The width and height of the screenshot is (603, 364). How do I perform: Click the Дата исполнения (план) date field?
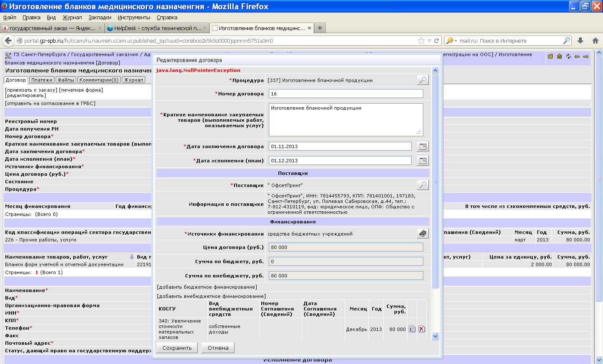(x=340, y=161)
